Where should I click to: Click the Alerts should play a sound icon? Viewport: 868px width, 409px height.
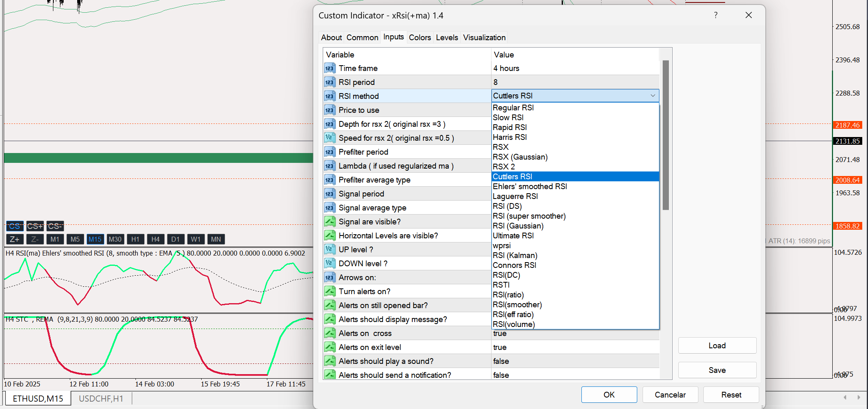[x=330, y=361]
